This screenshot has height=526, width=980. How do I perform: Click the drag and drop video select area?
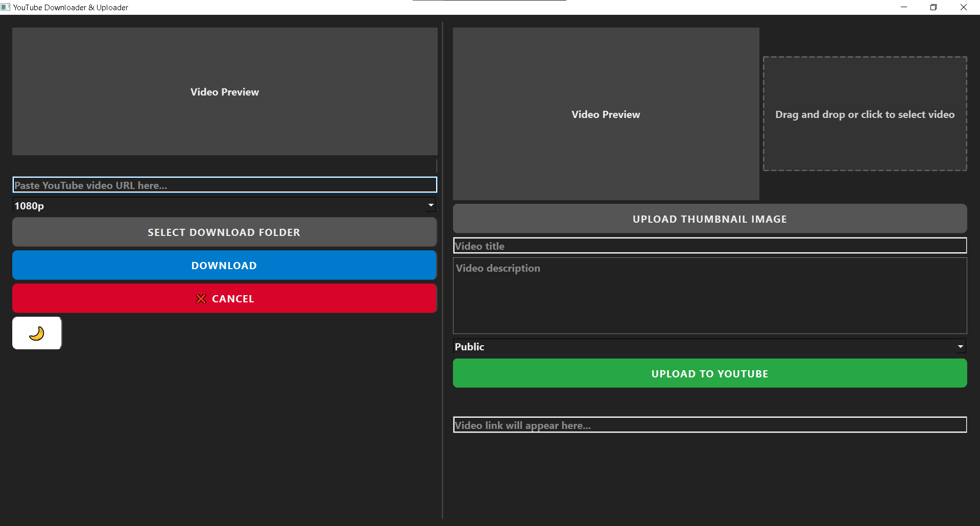(x=865, y=114)
